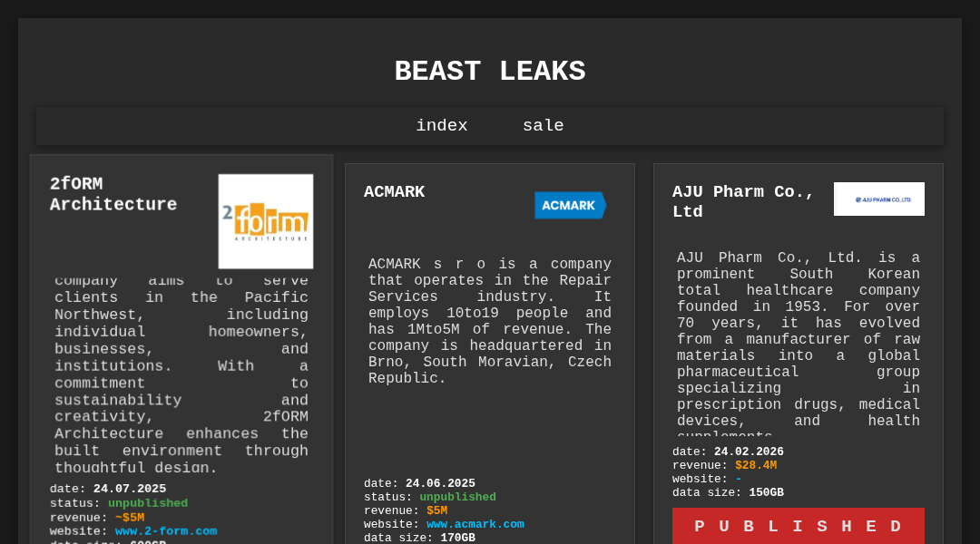
Task: Click the $5M revenue on ACMARK card
Action: (x=436, y=510)
